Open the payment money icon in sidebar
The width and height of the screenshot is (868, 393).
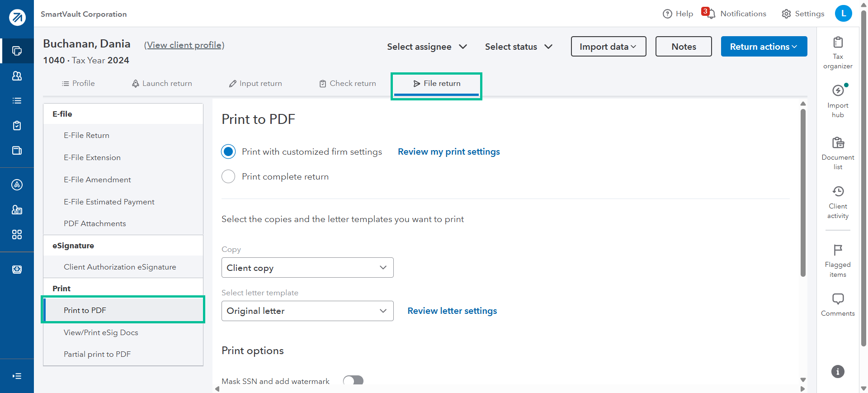[x=17, y=270]
